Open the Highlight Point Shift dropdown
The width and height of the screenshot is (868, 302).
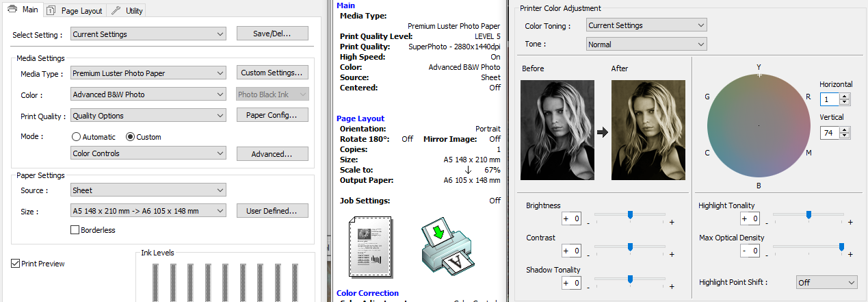[826, 282]
